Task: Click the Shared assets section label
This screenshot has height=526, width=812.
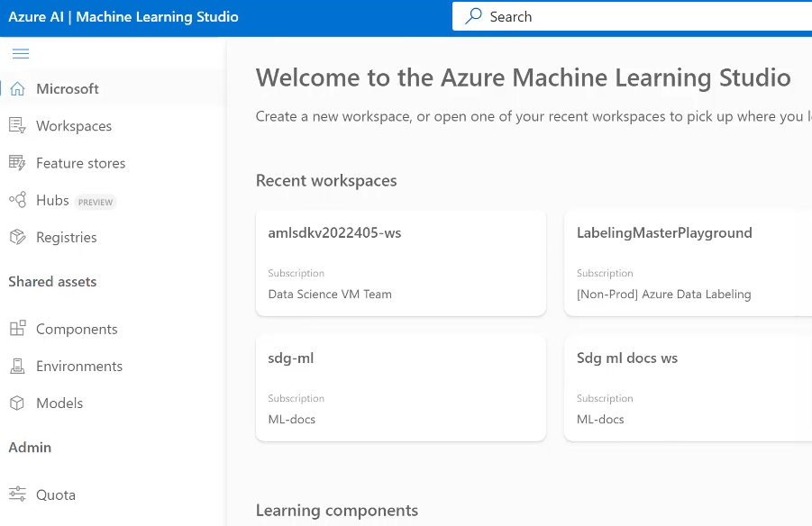Action: click(52, 282)
